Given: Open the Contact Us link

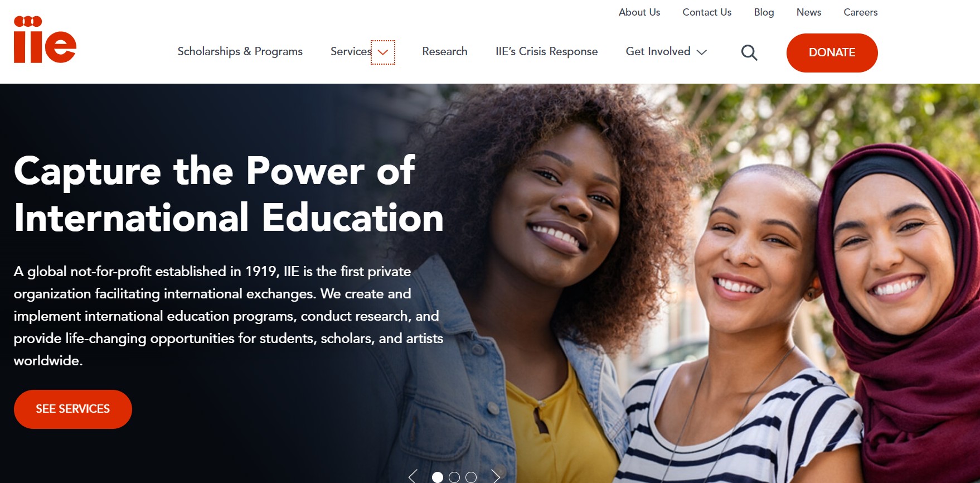Looking at the screenshot, I should 707,12.
